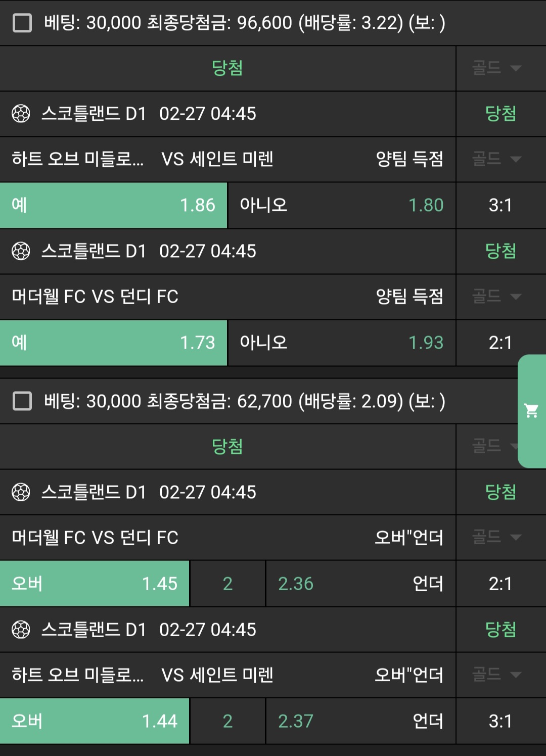Open 골드 dropdown in the topmost 당첨 row
546x756 pixels.
tap(496, 68)
